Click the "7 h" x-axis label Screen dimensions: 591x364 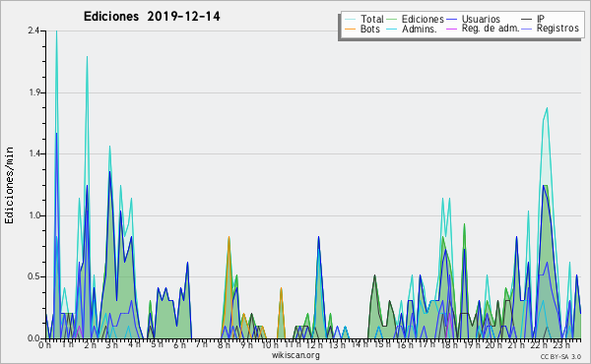click(x=201, y=343)
